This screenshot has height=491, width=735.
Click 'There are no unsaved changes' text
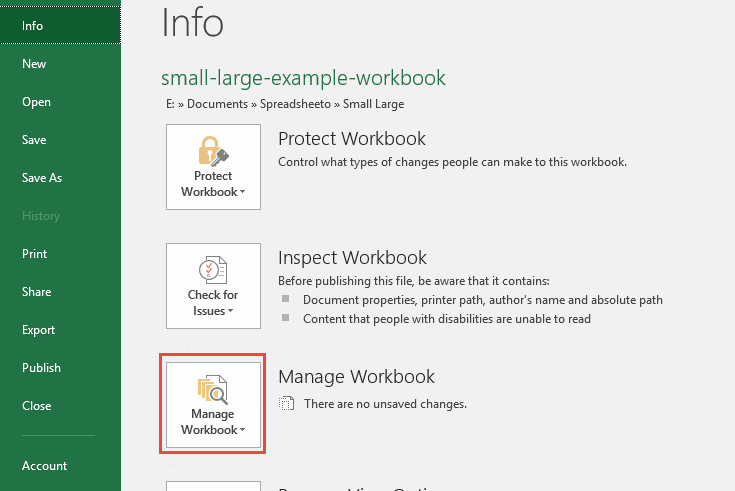[x=385, y=404]
